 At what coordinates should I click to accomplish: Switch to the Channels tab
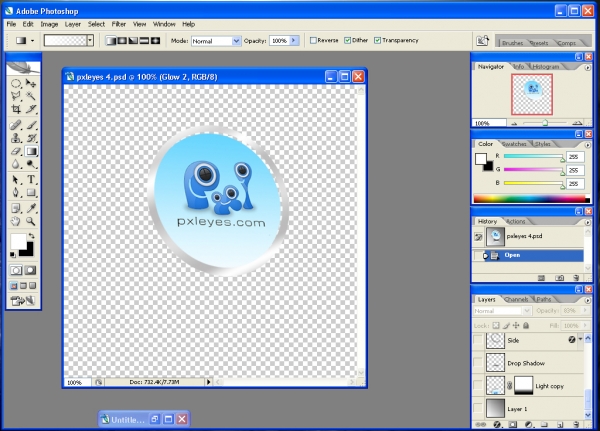(517, 299)
